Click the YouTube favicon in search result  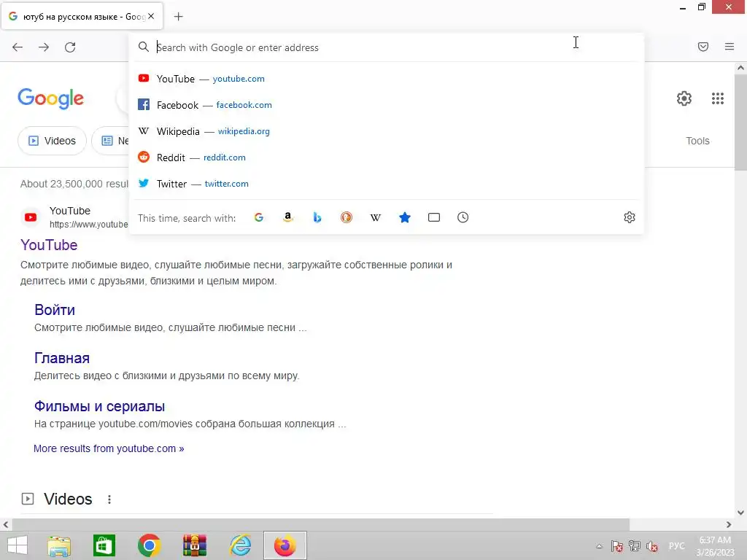(31, 217)
